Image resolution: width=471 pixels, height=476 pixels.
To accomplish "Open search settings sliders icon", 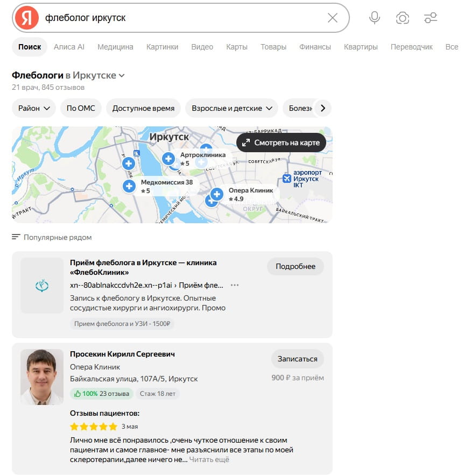I will (430, 18).
